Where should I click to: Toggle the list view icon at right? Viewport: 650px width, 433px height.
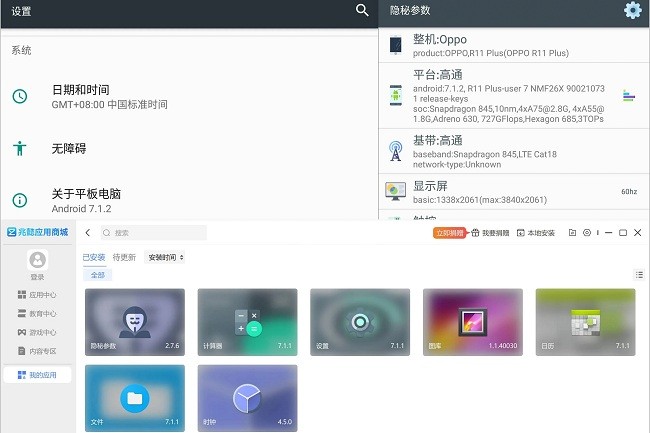pos(639,275)
